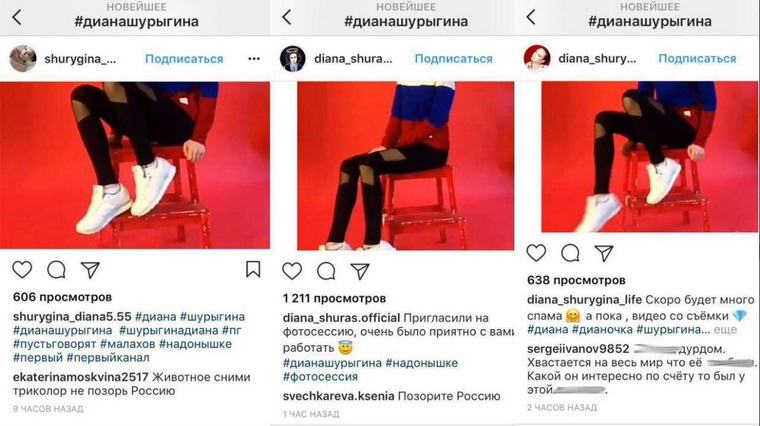Send the diana_shurygina_life post with paper plane
The height and width of the screenshot is (426, 760).
[604, 252]
